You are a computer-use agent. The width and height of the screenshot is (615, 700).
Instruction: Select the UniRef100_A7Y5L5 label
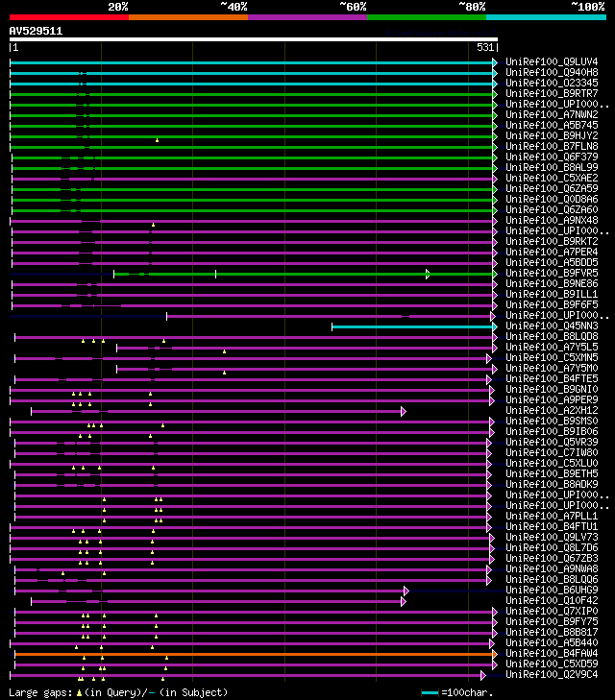tap(552, 348)
